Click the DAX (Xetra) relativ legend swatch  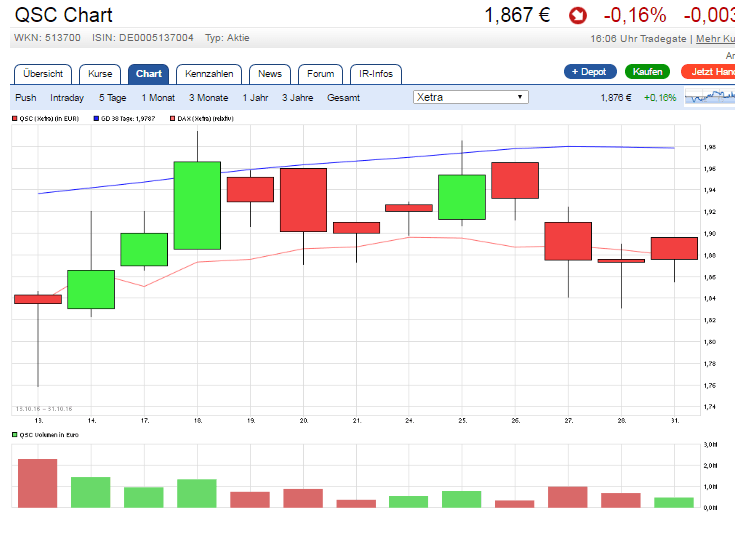(172, 119)
